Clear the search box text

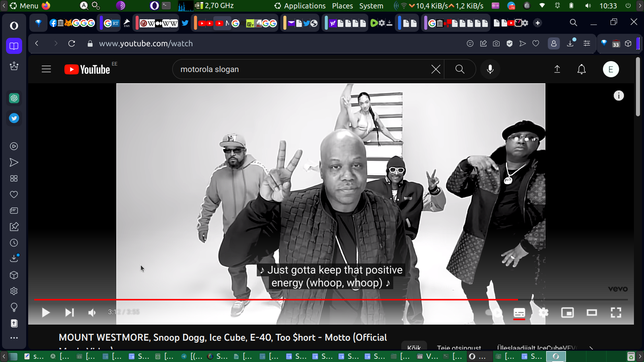point(436,69)
